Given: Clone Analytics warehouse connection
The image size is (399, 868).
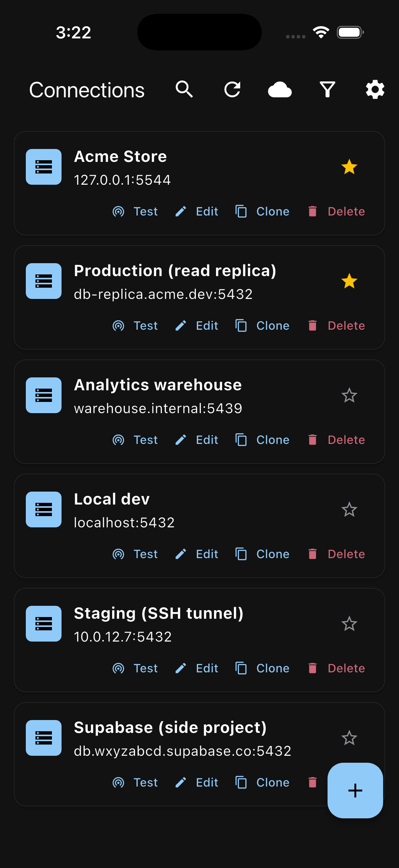Looking at the screenshot, I should coord(262,440).
